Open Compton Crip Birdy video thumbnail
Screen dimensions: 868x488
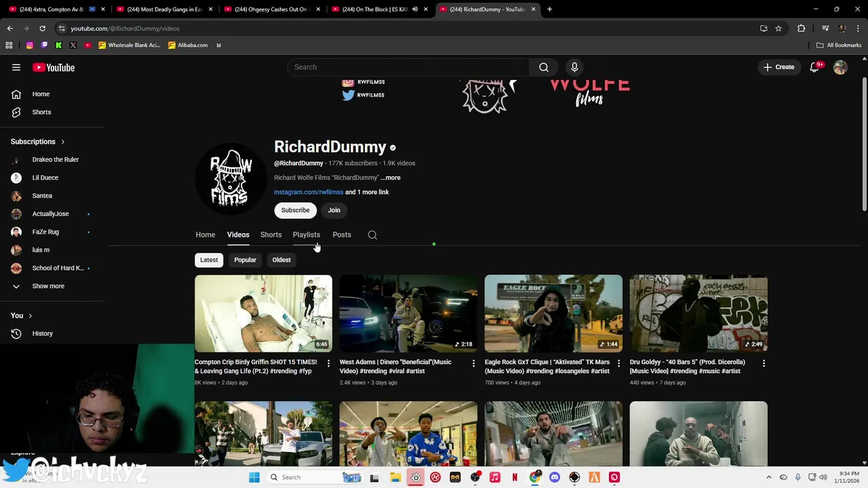tap(263, 313)
